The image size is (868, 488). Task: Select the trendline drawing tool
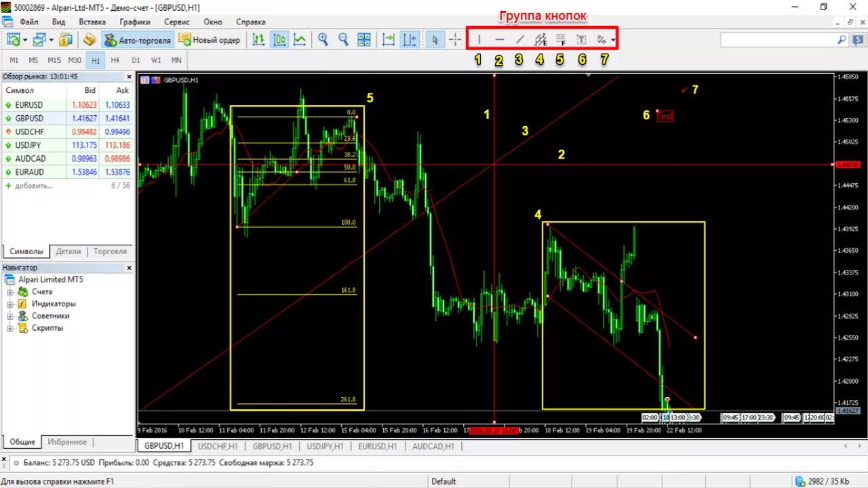point(520,40)
